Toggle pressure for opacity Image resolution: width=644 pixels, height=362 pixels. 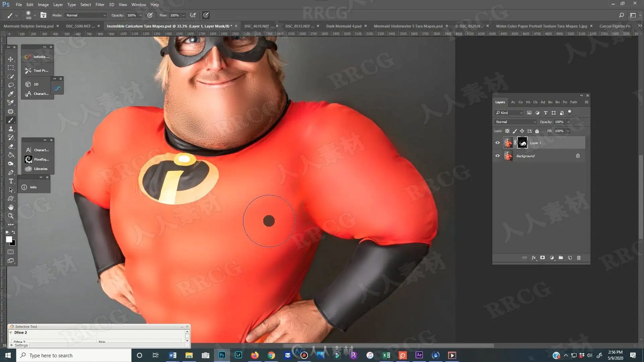[x=150, y=15]
